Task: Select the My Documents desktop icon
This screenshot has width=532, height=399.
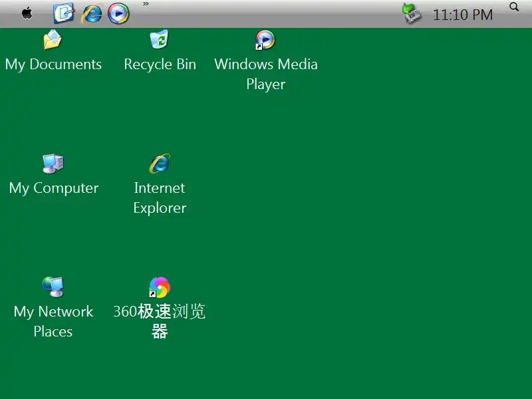Action: click(x=53, y=39)
